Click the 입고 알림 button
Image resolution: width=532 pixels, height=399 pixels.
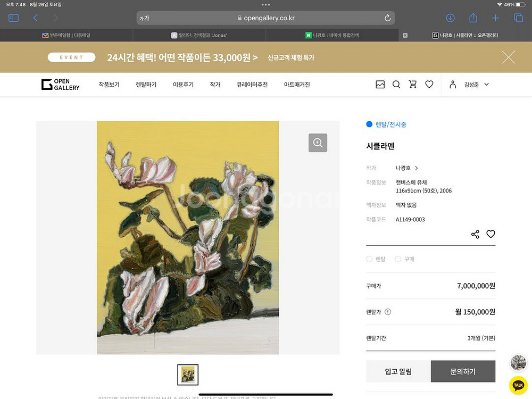(398, 371)
